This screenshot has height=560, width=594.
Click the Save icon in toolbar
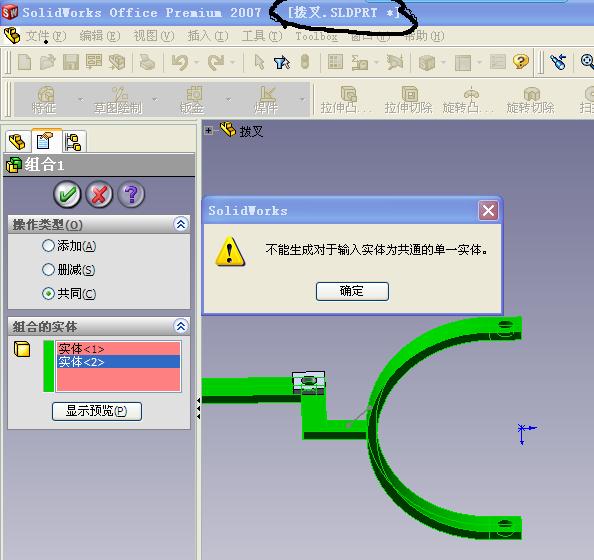70,62
